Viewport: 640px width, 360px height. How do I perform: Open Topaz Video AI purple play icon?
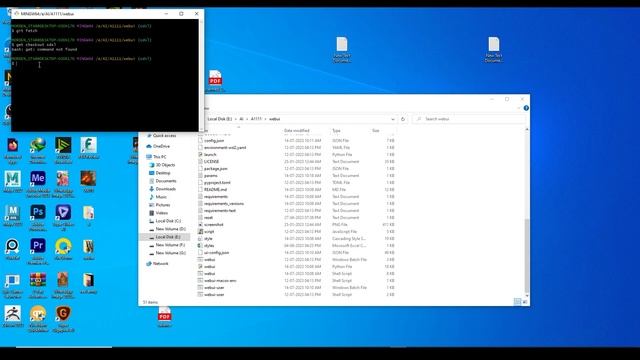63,212
